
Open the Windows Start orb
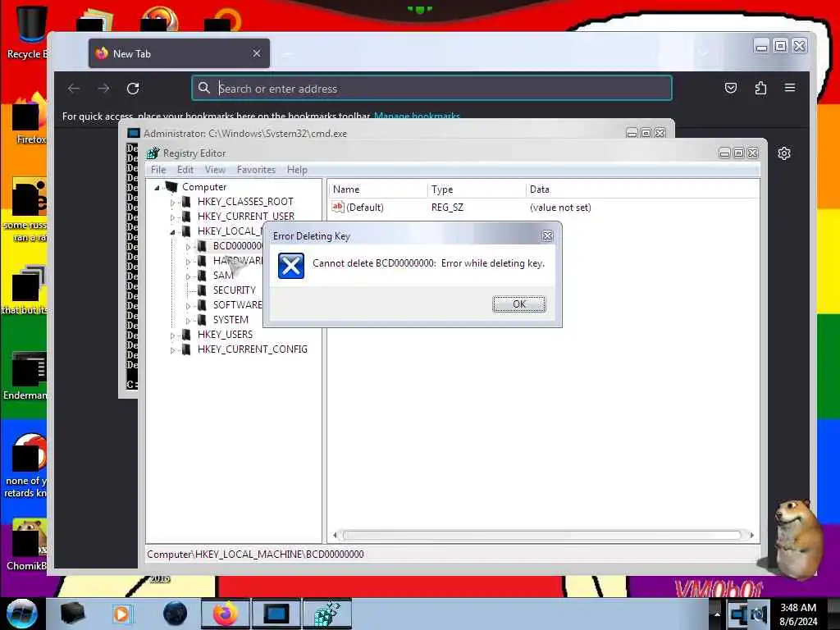22,614
